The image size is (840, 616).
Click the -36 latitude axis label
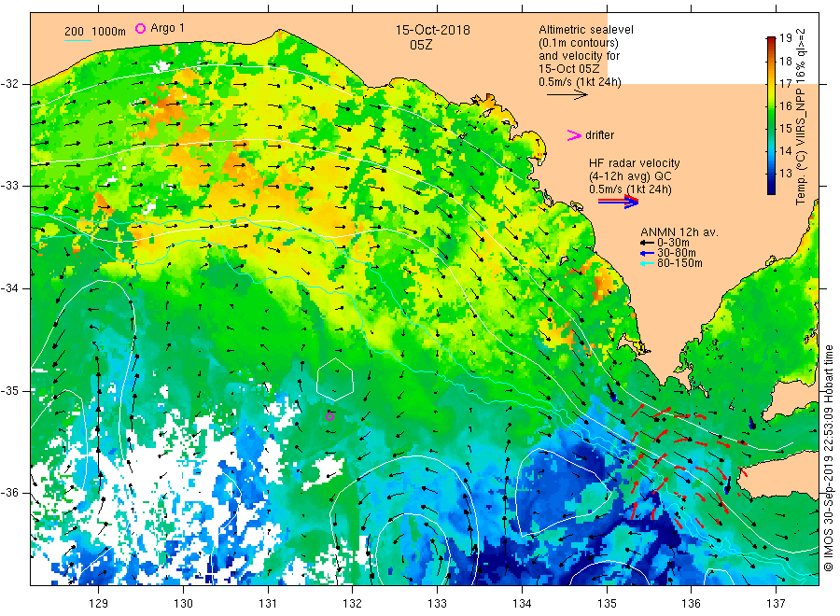10,492
